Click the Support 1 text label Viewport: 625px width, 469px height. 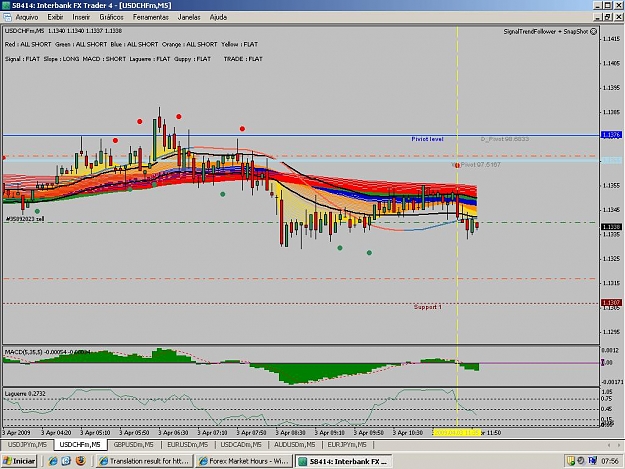click(427, 307)
